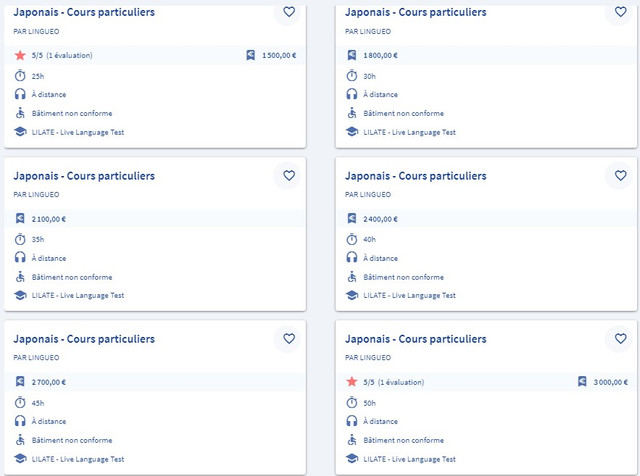Open the 2 400,00 € Japonais - Cours particuliers title
640x476 pixels.
(416, 176)
